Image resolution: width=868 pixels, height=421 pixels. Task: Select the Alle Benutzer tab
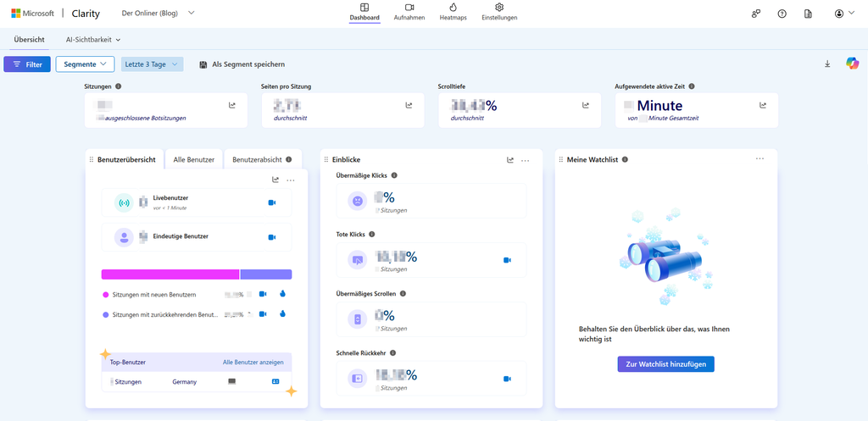tap(194, 159)
